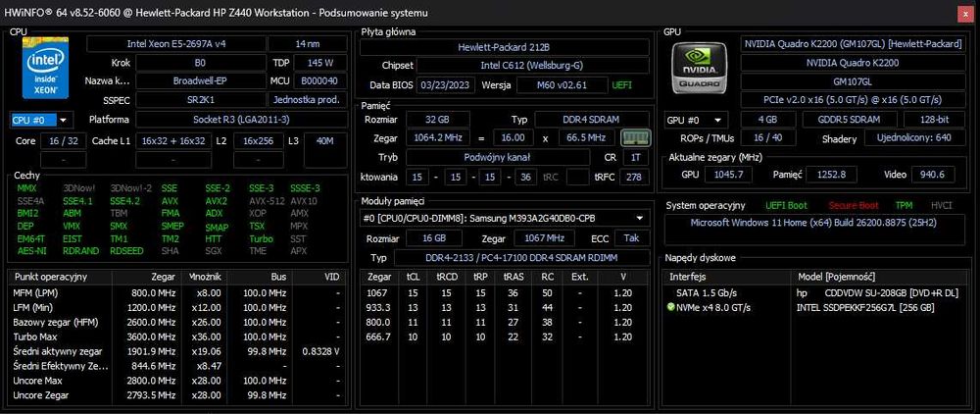Click the Ujednolicony: 640 shaders field
980x414 pixels.
tap(913, 137)
